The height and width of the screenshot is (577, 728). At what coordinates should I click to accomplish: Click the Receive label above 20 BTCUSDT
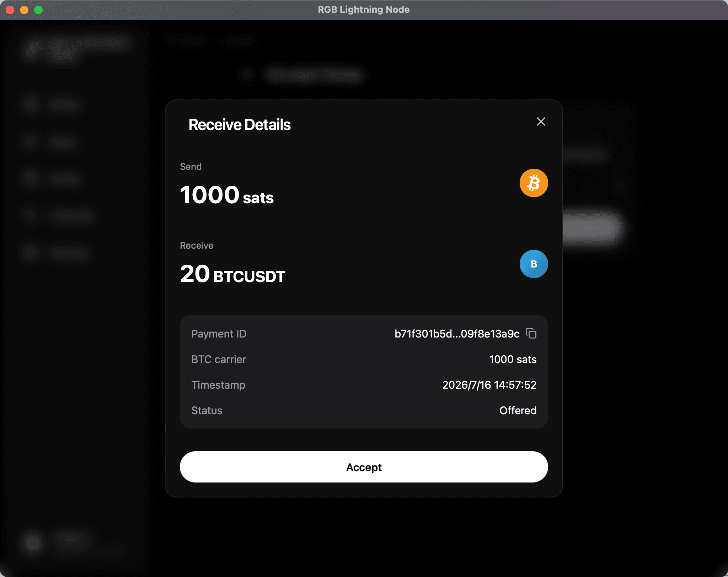[196, 246]
